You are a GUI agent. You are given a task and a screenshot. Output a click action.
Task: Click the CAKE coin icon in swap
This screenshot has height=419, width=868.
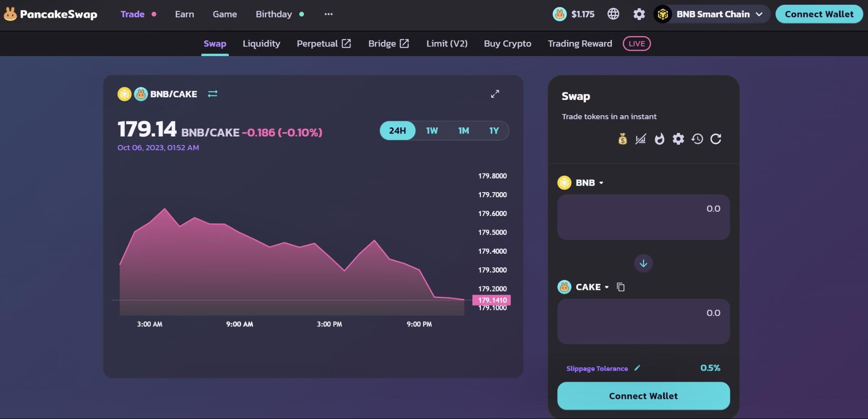[x=564, y=287]
